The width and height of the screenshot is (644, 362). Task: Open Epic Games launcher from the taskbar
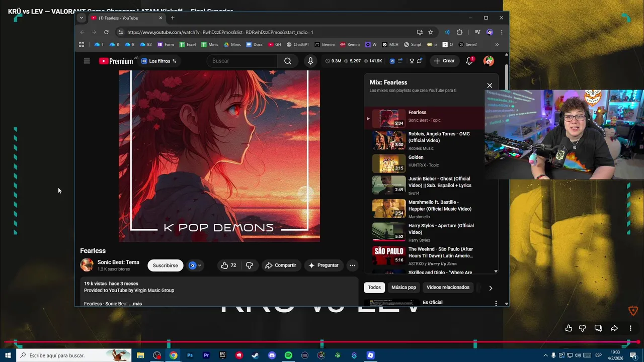click(x=222, y=355)
